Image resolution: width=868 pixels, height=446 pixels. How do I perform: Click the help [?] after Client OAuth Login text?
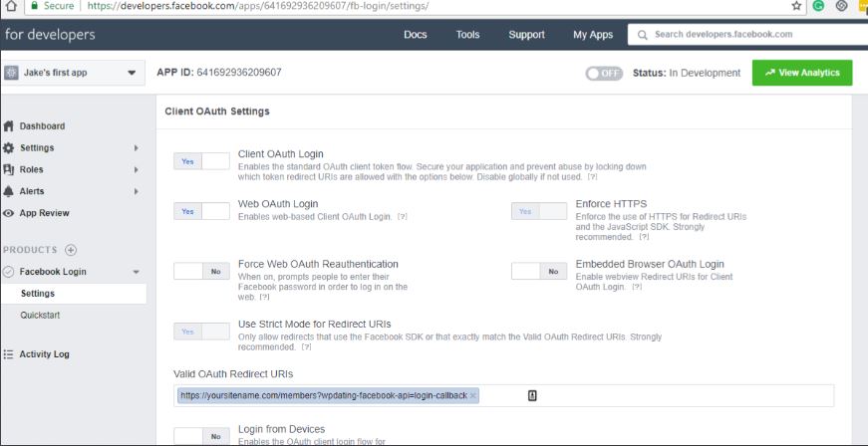[592, 177]
